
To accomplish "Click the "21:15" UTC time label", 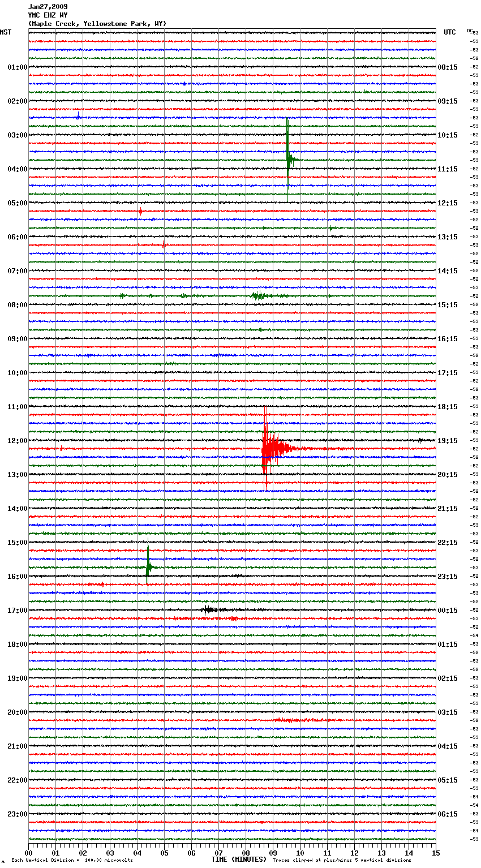I will coord(448,509).
